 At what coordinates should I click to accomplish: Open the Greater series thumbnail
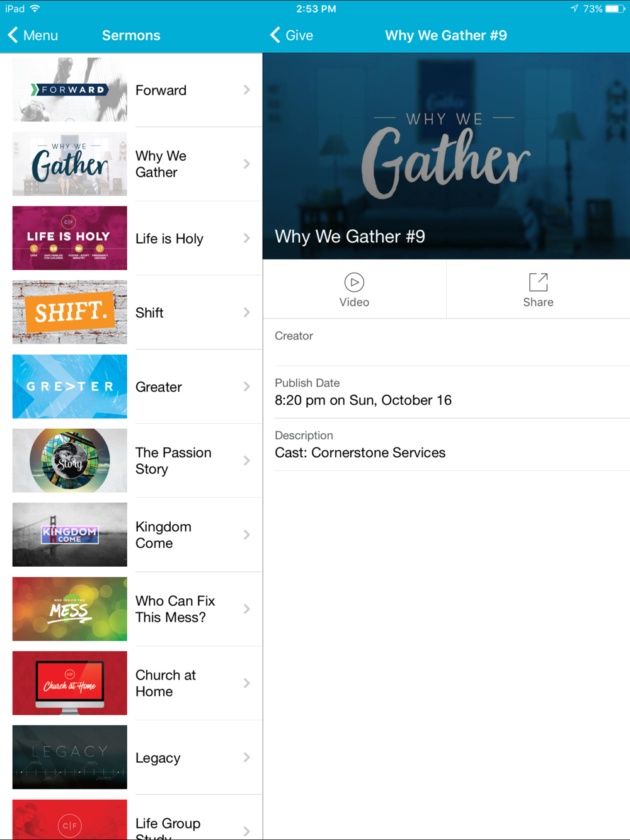(70, 387)
